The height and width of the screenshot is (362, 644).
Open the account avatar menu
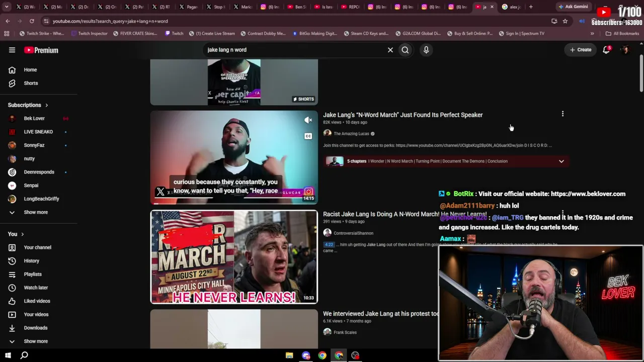click(x=625, y=50)
